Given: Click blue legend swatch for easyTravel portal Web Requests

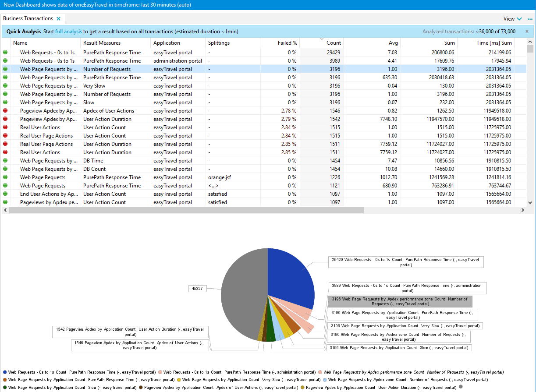Looking at the screenshot, I should coord(5,372).
